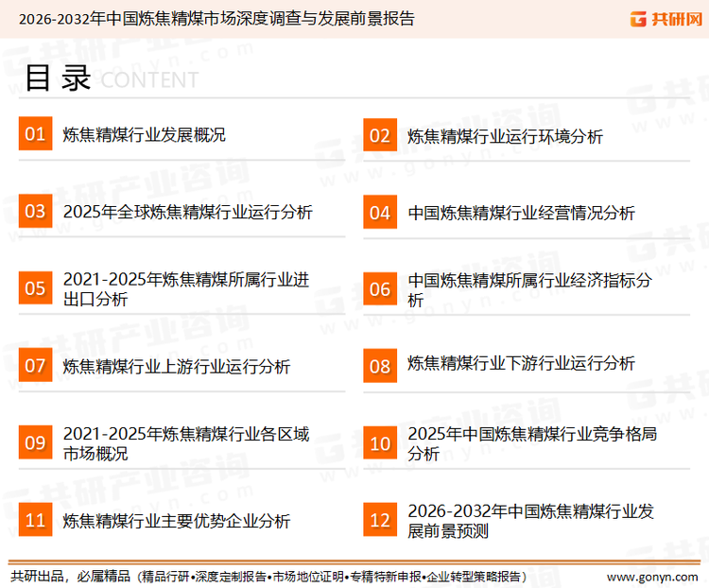Go to 炼焦精煤行业上游行业运行分析
Viewport: 709px width, 588px height.
(x=176, y=366)
